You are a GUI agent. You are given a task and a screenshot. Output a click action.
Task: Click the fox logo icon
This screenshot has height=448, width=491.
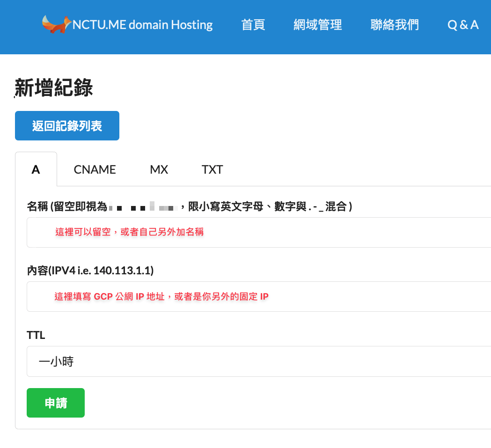[x=56, y=24]
